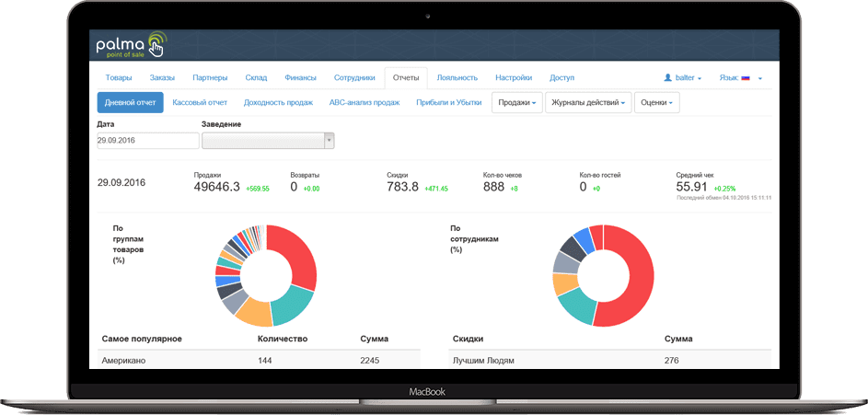The height and width of the screenshot is (415, 868).
Task: Select the Дневной отчет button
Action: tap(130, 103)
